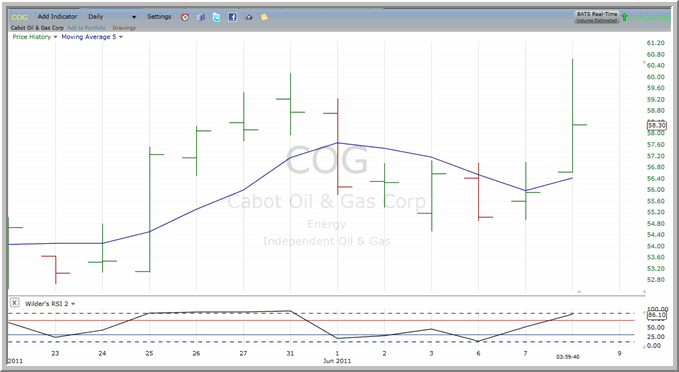
Task: Open the Daily timeframe dropdown
Action: (112, 16)
